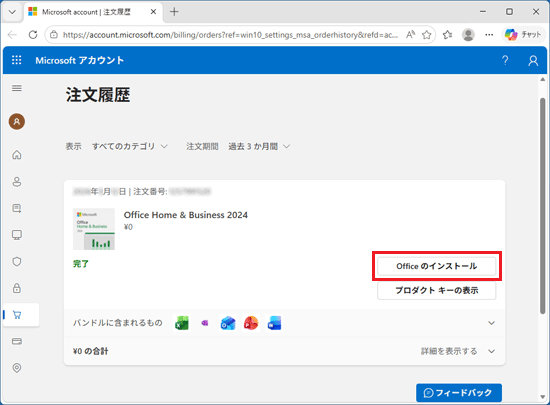Click the PowerPoint icon in bundle
Viewport: 550px width, 405px height.
pyautogui.click(x=251, y=323)
